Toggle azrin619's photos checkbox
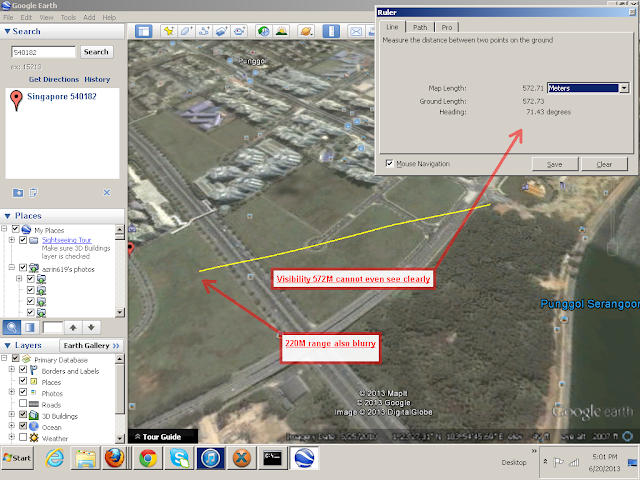This screenshot has height=480, width=640. click(x=23, y=268)
